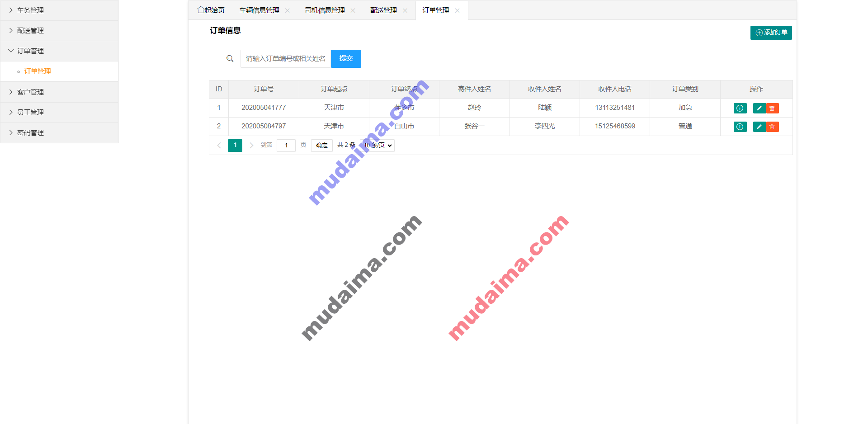Click order type 加急 cell

pos(685,108)
